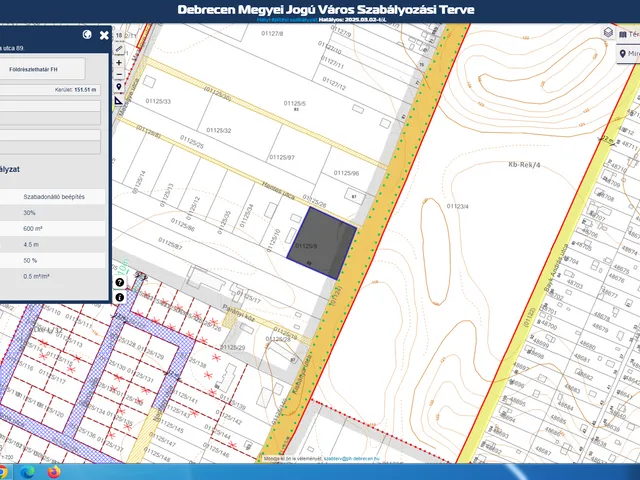This screenshot has height=480, width=640.
Task: Click parcel label 01123/4 on map
Action: [458, 207]
